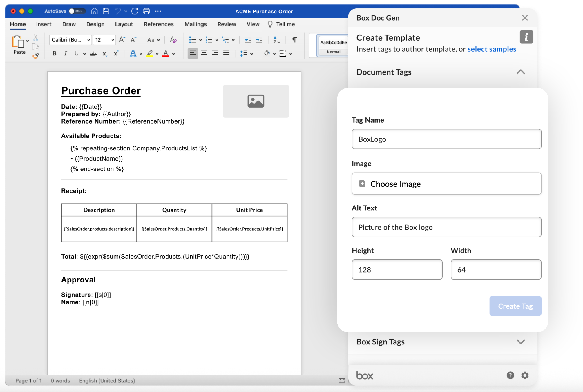Apply the yellow text highlight color

pyautogui.click(x=149, y=54)
